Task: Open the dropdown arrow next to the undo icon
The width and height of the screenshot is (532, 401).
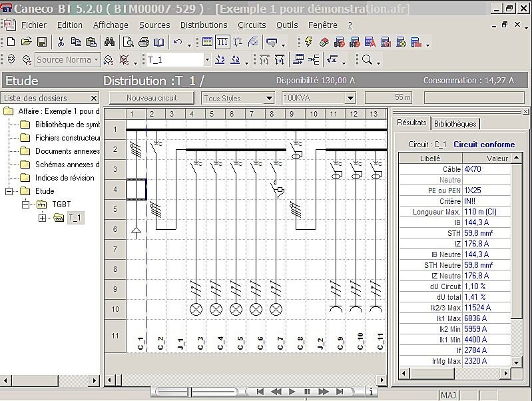Action: [x=189, y=45]
